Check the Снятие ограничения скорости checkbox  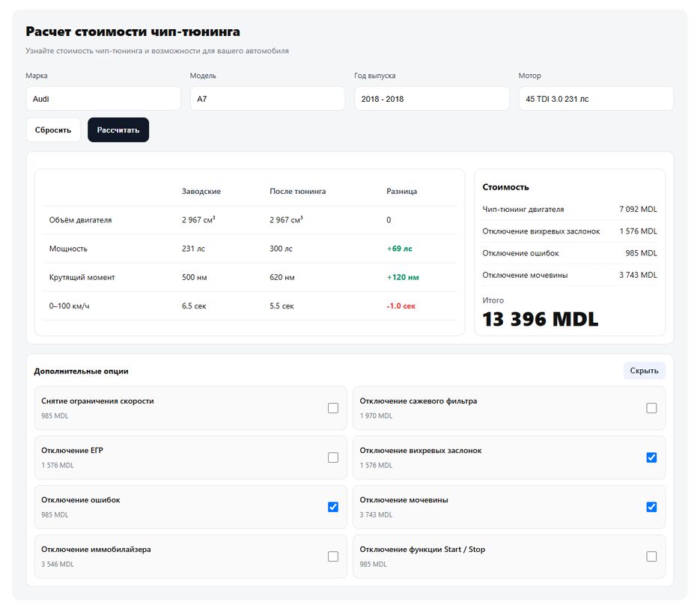[x=333, y=408]
